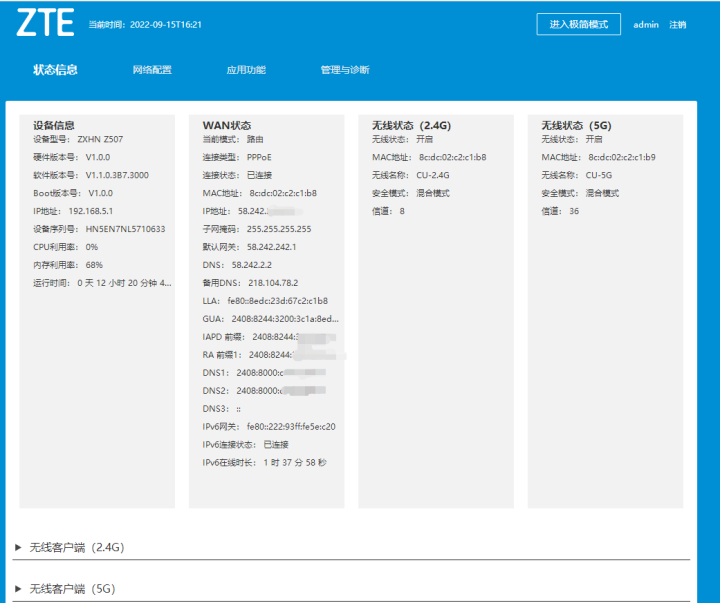The width and height of the screenshot is (720, 603).
Task: Open the 网络配置 tab
Action: point(152,70)
